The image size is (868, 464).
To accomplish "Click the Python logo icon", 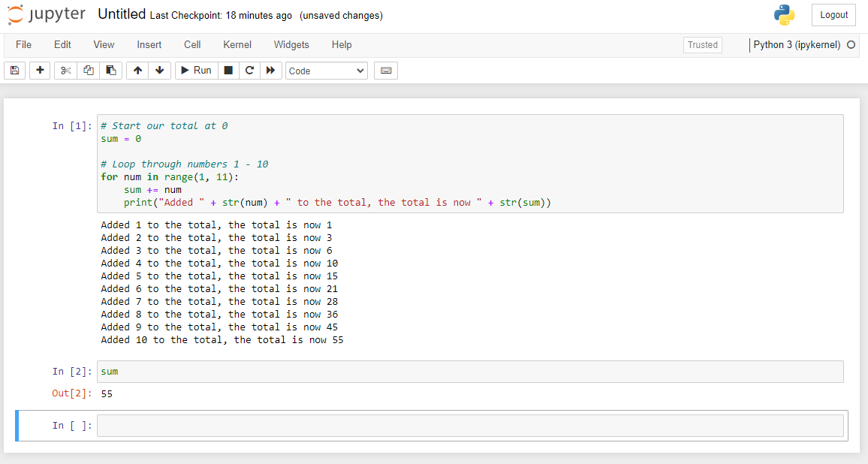I will (x=785, y=15).
